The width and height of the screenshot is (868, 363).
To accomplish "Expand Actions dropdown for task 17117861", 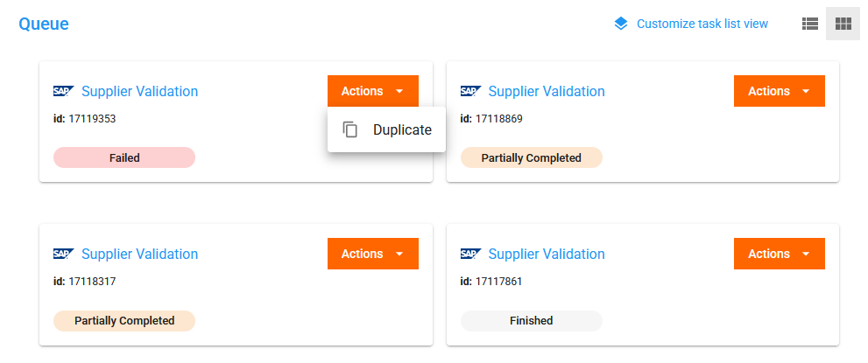I will (780, 254).
